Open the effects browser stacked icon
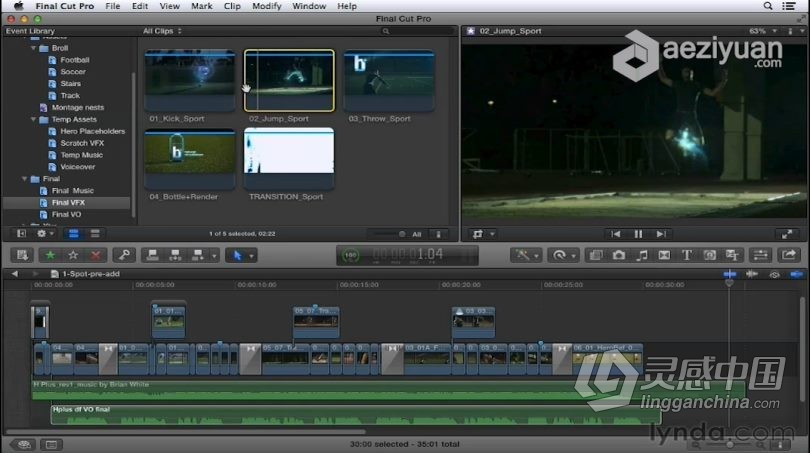This screenshot has width=810, height=453. [x=596, y=255]
